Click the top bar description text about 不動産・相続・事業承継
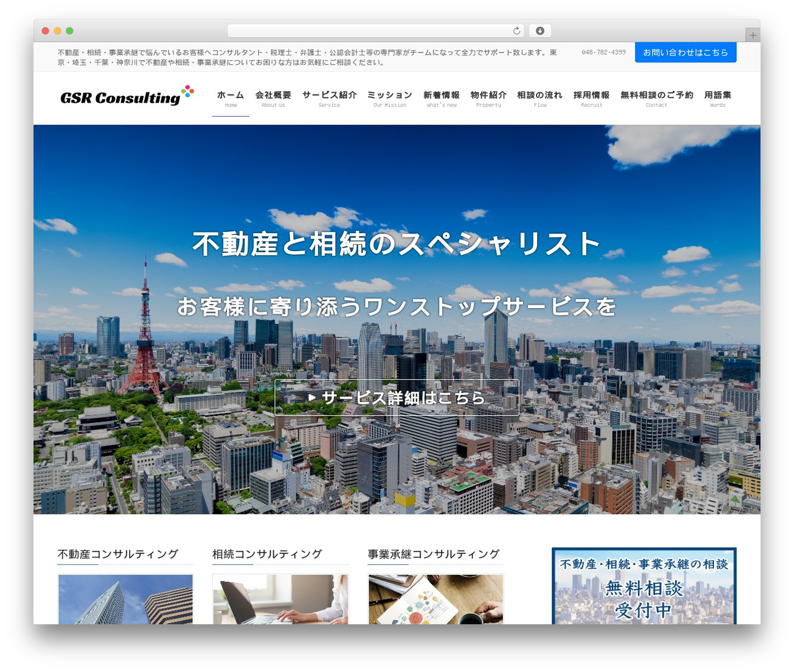The width and height of the screenshot is (794, 672). (x=307, y=58)
